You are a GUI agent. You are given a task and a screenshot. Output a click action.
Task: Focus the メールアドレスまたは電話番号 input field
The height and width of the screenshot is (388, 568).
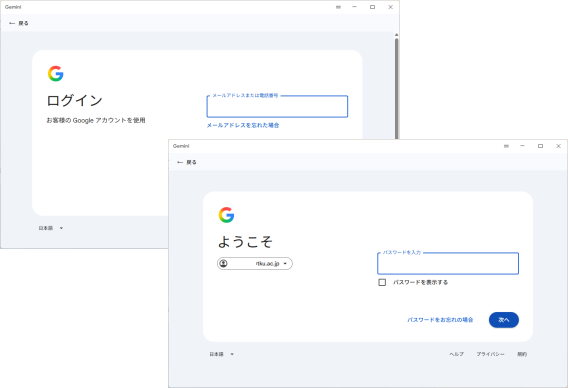pyautogui.click(x=277, y=107)
